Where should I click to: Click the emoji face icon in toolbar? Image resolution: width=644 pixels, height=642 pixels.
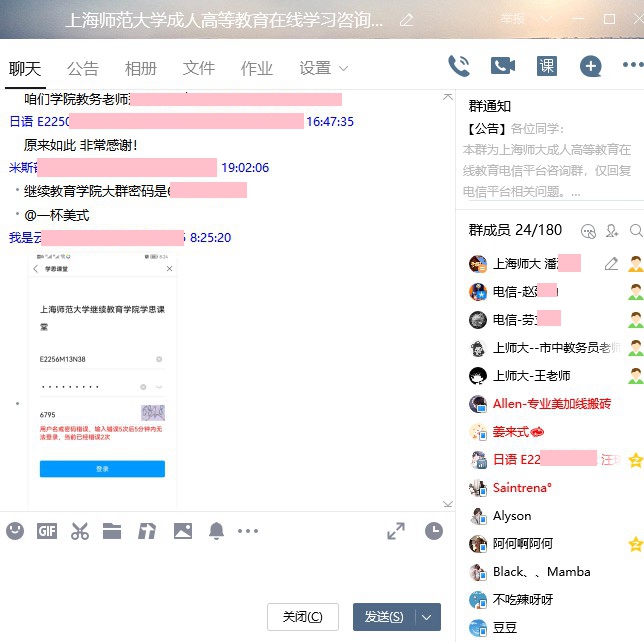(x=15, y=531)
